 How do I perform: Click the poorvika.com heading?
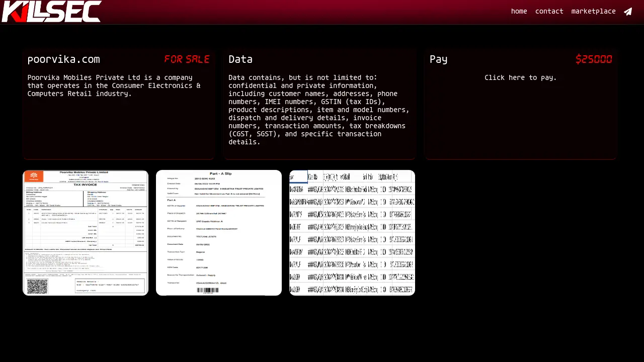pyautogui.click(x=63, y=59)
